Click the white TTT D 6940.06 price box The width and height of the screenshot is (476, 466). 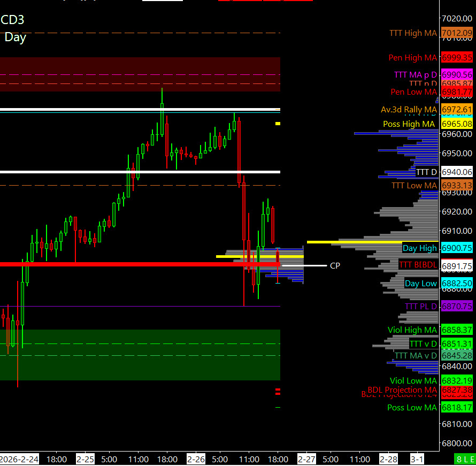[457, 172]
